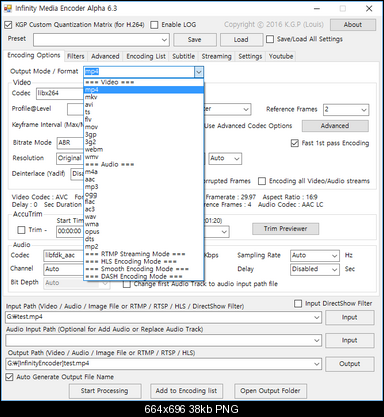Collapse the Output Mode / Format dropdown arrow
This screenshot has width=384, height=417.
[x=199, y=72]
